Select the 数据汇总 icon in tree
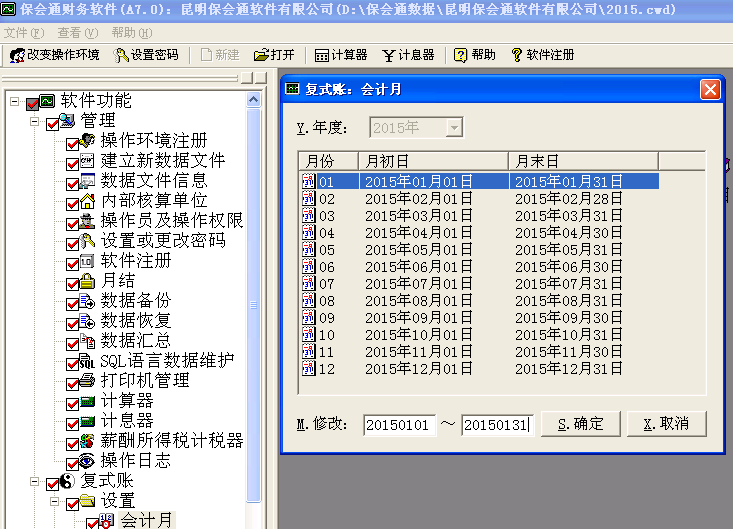This screenshot has width=733, height=529. tap(87, 341)
